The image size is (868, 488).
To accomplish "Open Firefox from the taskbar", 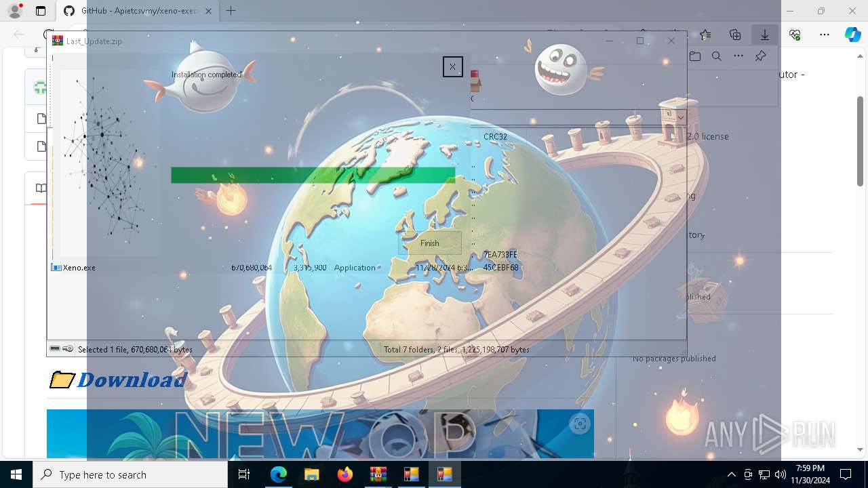I will click(344, 474).
